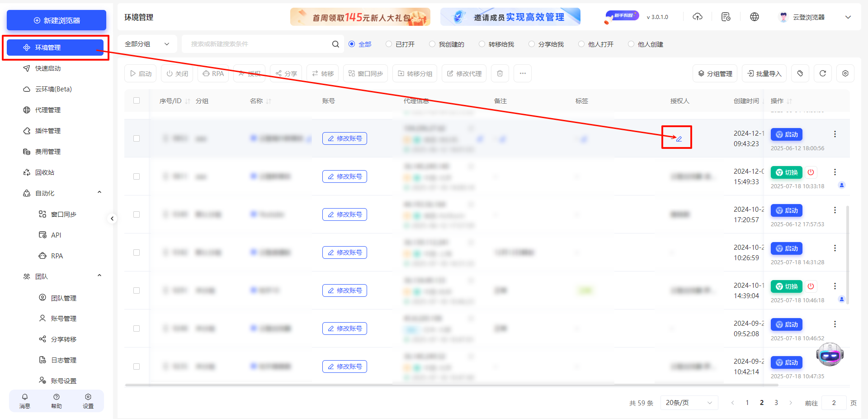Open 快速启动 in the sidebar
The height and width of the screenshot is (419, 868).
click(x=48, y=68)
